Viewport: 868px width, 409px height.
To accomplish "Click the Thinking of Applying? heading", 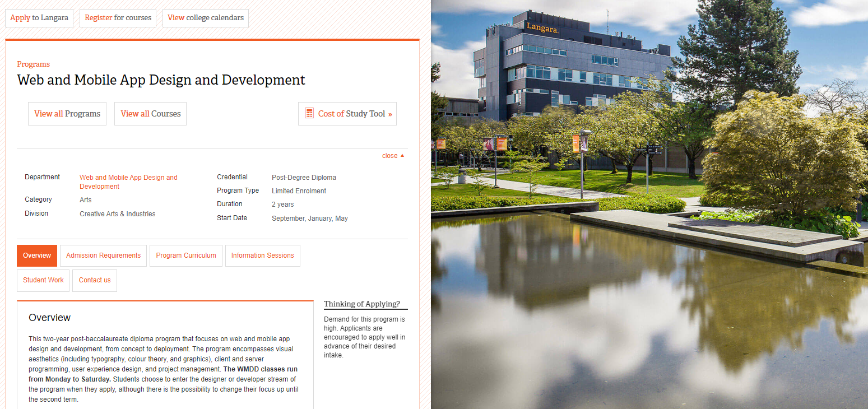I will 362,304.
